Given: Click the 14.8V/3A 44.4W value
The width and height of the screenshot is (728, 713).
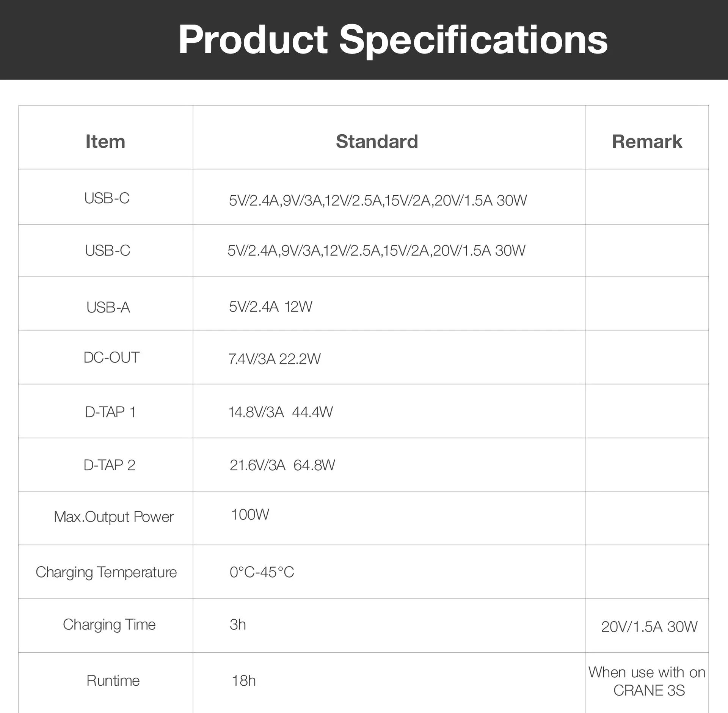Looking at the screenshot, I should [281, 412].
